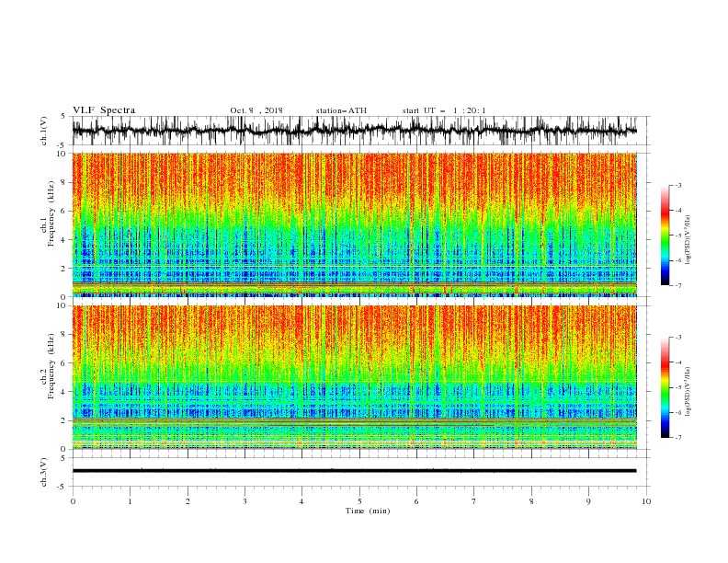Click time axis tick label "5"

[359, 501]
